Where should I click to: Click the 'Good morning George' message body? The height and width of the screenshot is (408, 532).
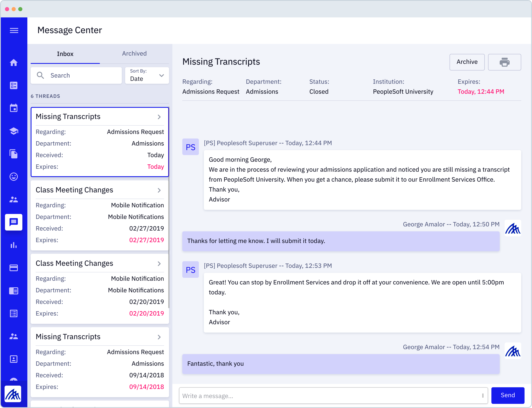click(362, 180)
